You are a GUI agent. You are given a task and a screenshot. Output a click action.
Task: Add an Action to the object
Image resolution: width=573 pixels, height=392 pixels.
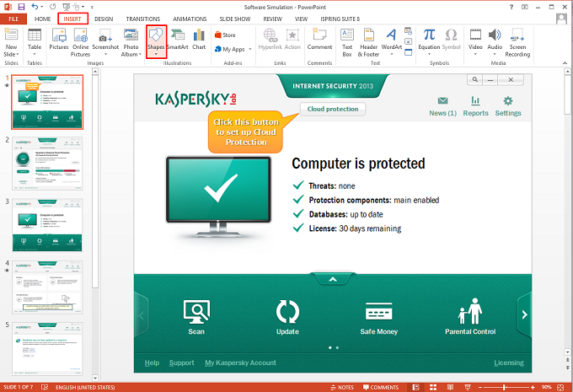point(292,40)
